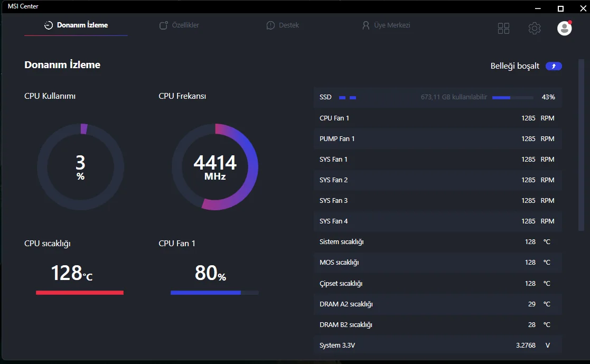The image size is (590, 364).
Task: Select the SYS Fan 4 row
Action: (437, 221)
